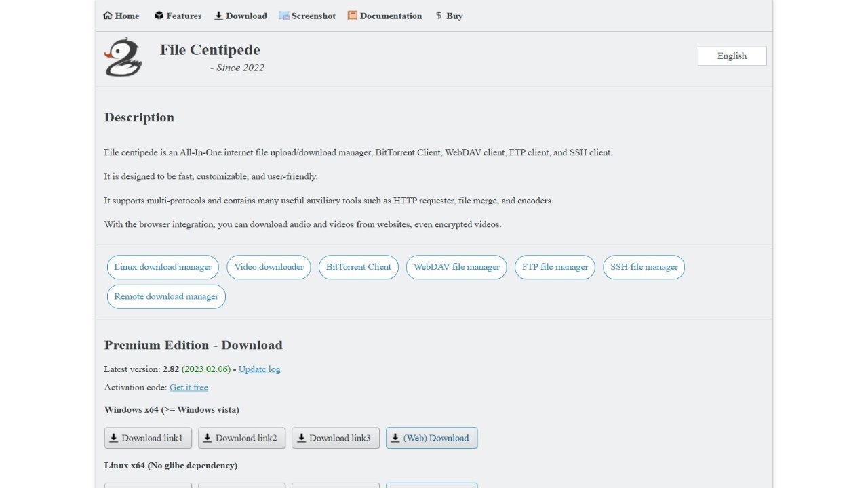Click the Download arrow icon in navigation
This screenshot has height=488, width=868.
218,16
